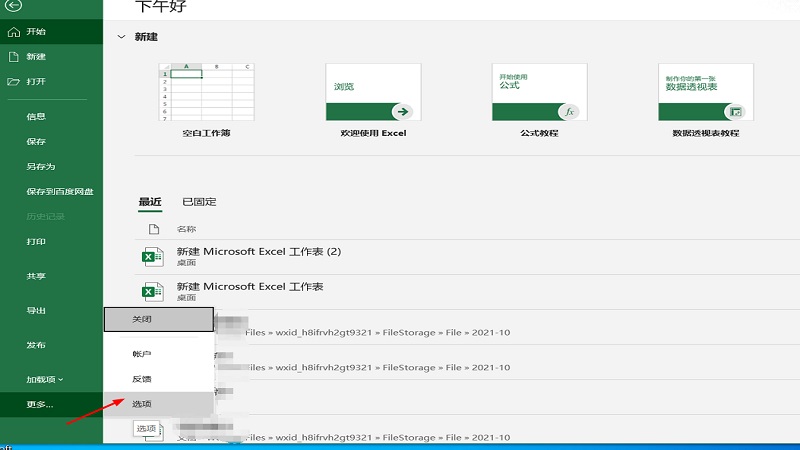Choose 帐户 in the popup menu
The width and height of the screenshot is (800, 450).
click(159, 354)
